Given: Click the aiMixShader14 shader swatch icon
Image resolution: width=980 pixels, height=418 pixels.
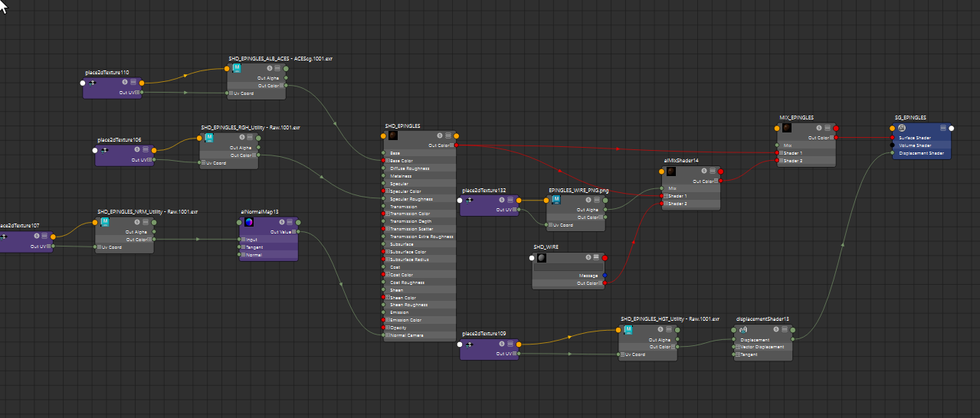Looking at the screenshot, I should (672, 171).
